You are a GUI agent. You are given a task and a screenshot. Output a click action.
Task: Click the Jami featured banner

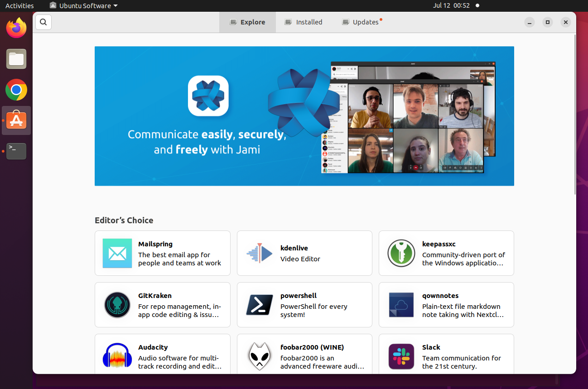coord(304,116)
